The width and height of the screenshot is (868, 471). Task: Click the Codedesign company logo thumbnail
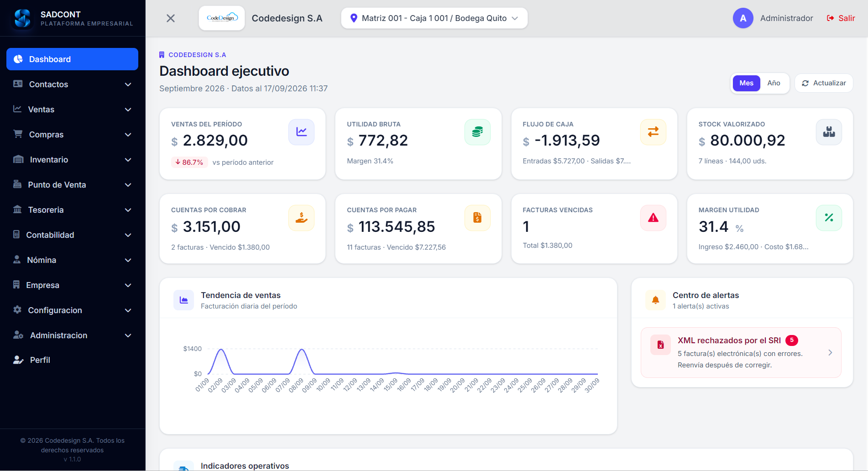click(x=222, y=18)
